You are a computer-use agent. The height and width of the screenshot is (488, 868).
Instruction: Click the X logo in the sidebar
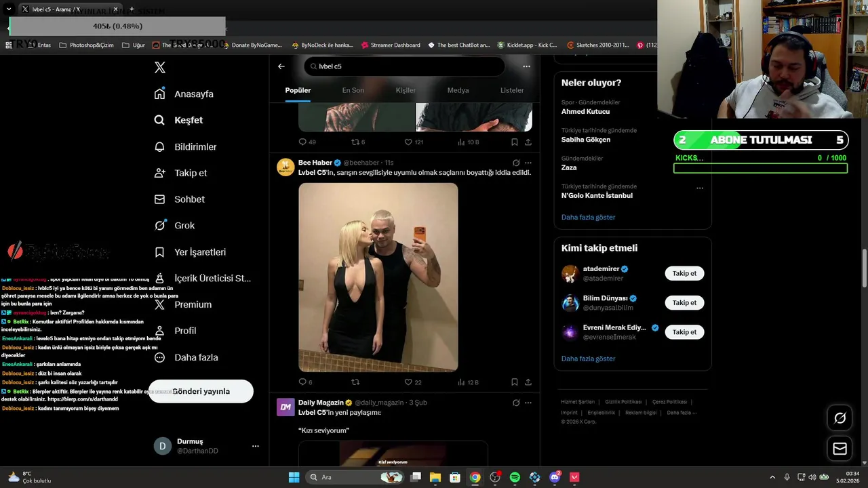[160, 67]
